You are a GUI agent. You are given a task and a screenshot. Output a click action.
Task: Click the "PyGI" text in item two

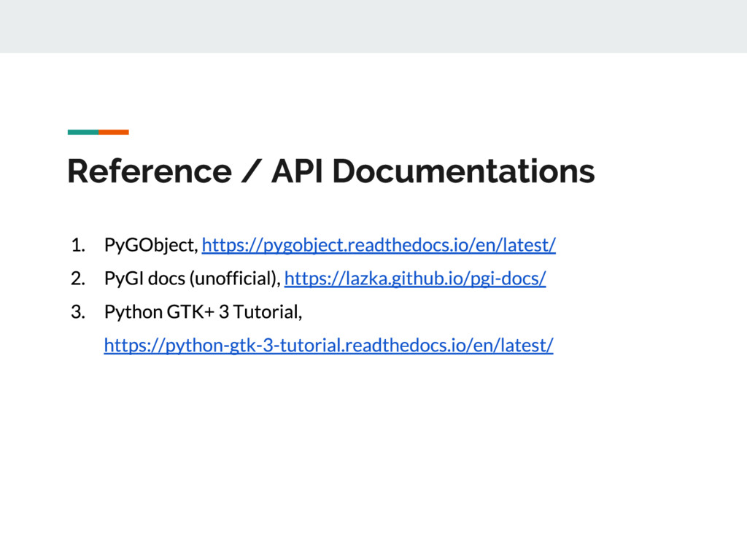120,279
